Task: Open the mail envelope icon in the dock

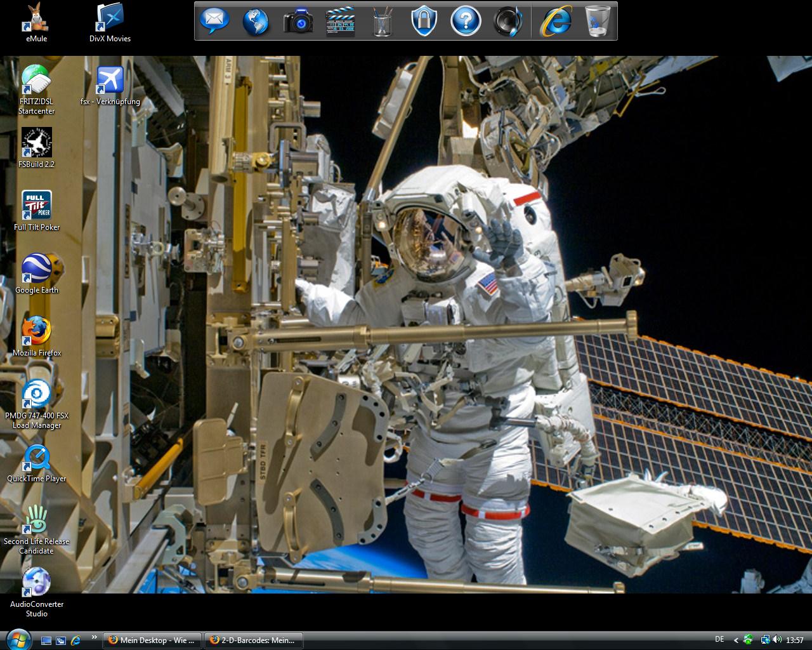Action: coord(214,21)
